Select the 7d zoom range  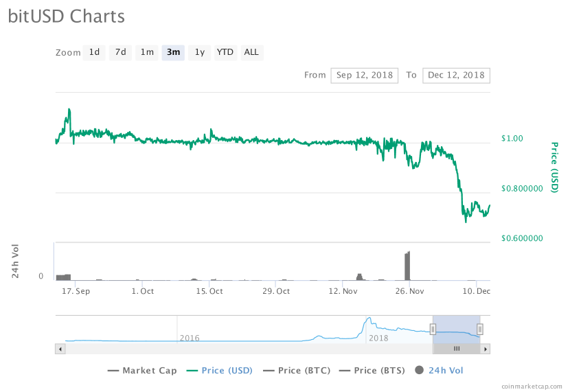120,52
